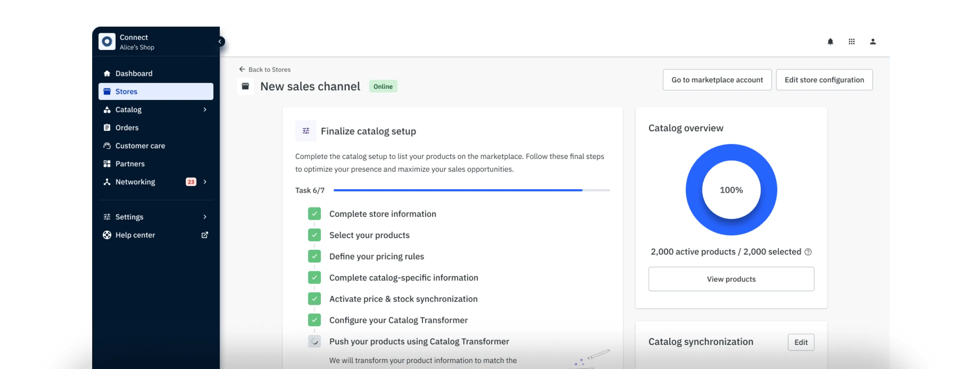Click the 100% catalog donut chart
Viewport: 980px width, 369px height.
click(731, 190)
